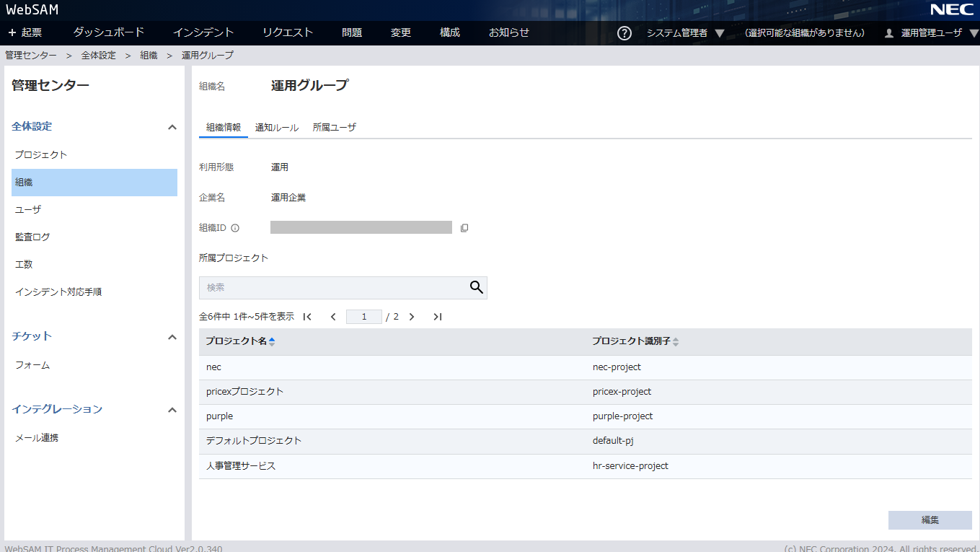Copy the organization ID with the copy icon
The height and width of the screenshot is (552, 980).
[464, 228]
